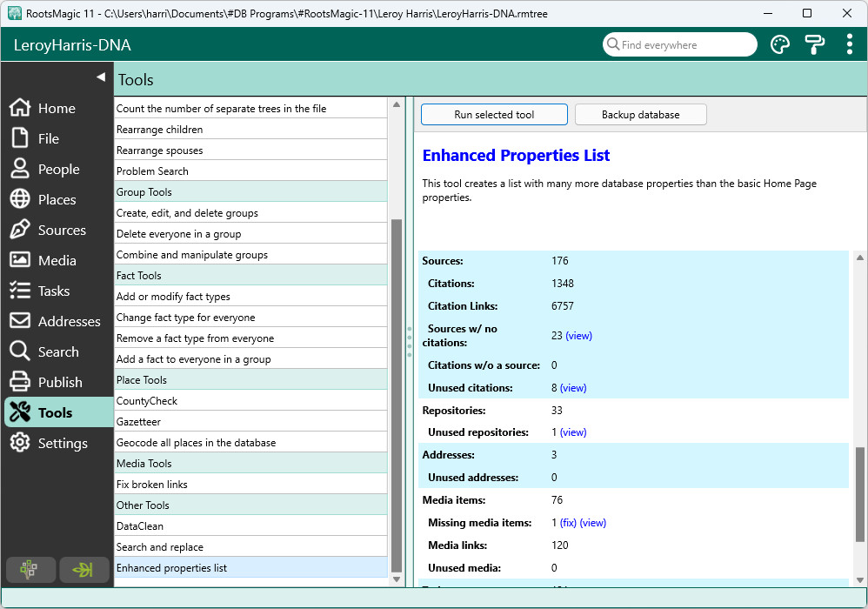Select Enhanced properties list tool
The width and height of the screenshot is (868, 609).
250,568
